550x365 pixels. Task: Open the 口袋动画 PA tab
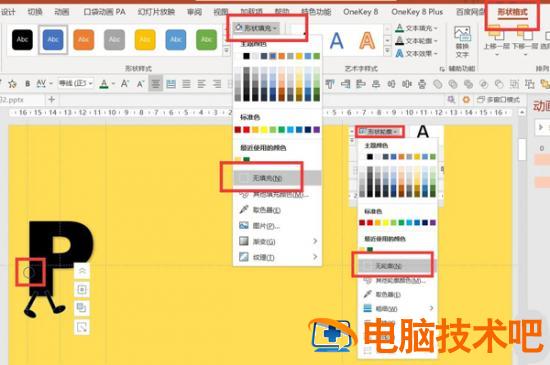coord(104,12)
